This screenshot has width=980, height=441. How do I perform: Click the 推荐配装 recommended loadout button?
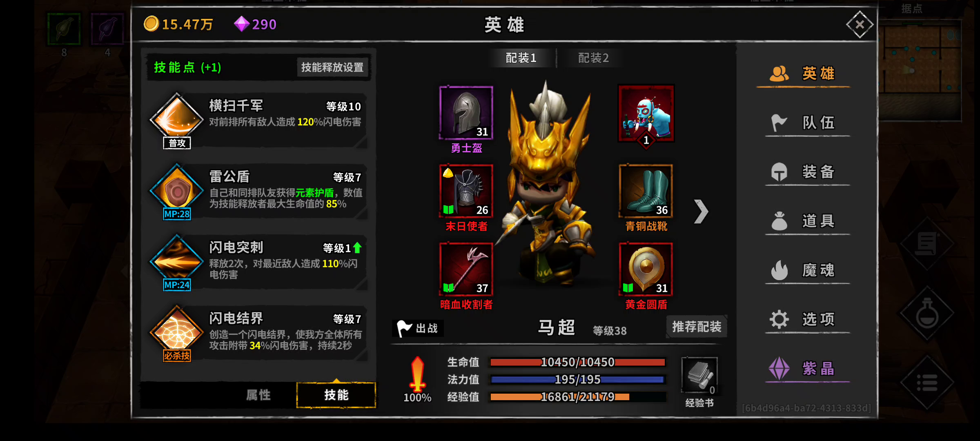tap(697, 327)
